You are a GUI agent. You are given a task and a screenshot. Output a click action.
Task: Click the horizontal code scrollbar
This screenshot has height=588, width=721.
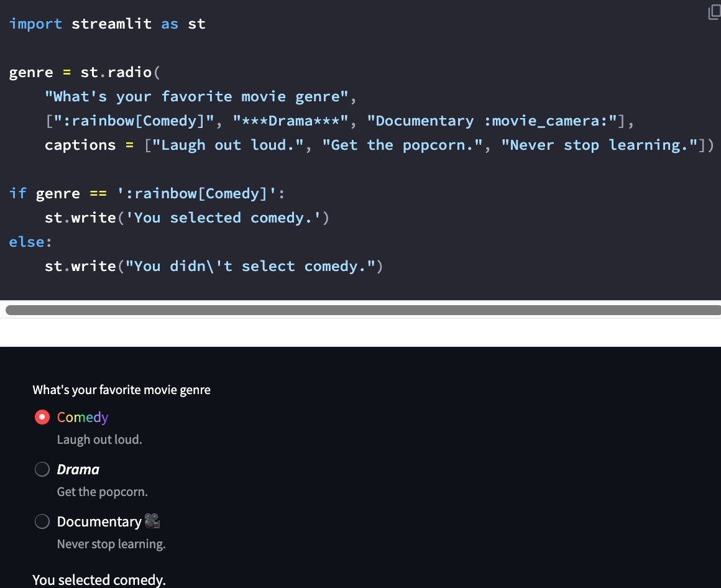363,310
